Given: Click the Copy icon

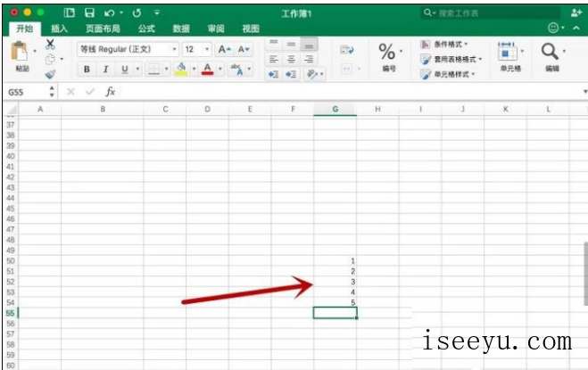Looking at the screenshot, I should pyautogui.click(x=50, y=59).
